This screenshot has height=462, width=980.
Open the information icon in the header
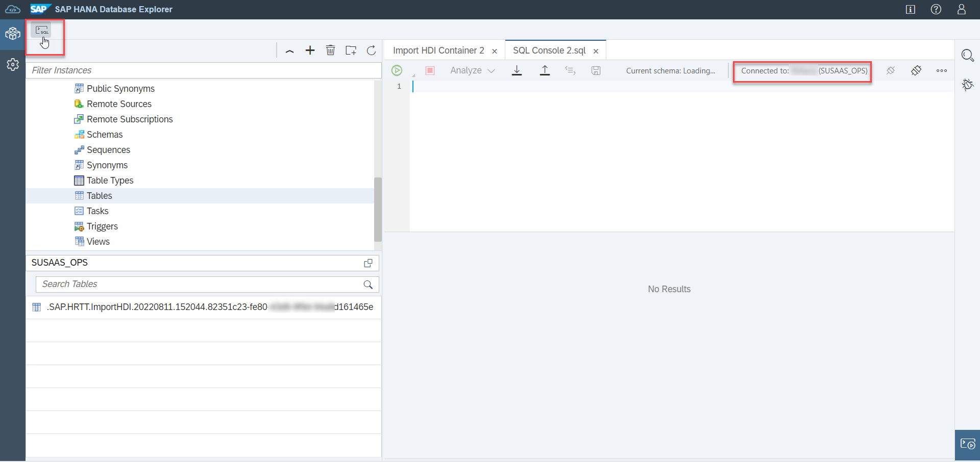click(x=911, y=9)
